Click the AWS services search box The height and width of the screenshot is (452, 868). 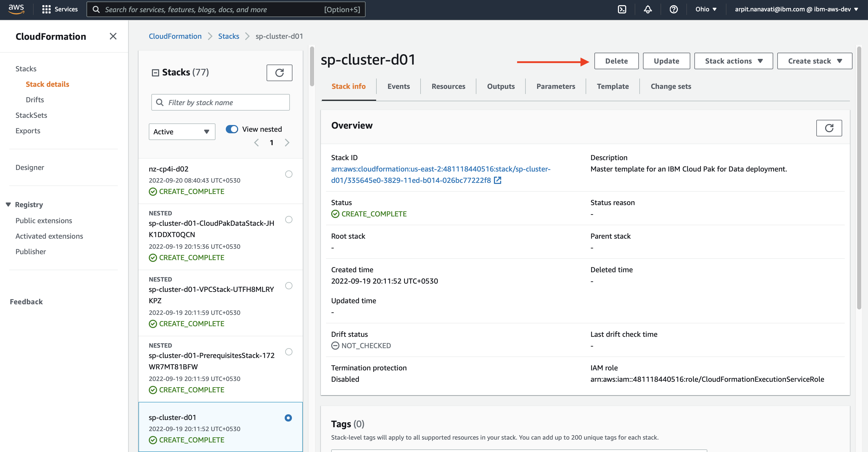[x=226, y=10]
